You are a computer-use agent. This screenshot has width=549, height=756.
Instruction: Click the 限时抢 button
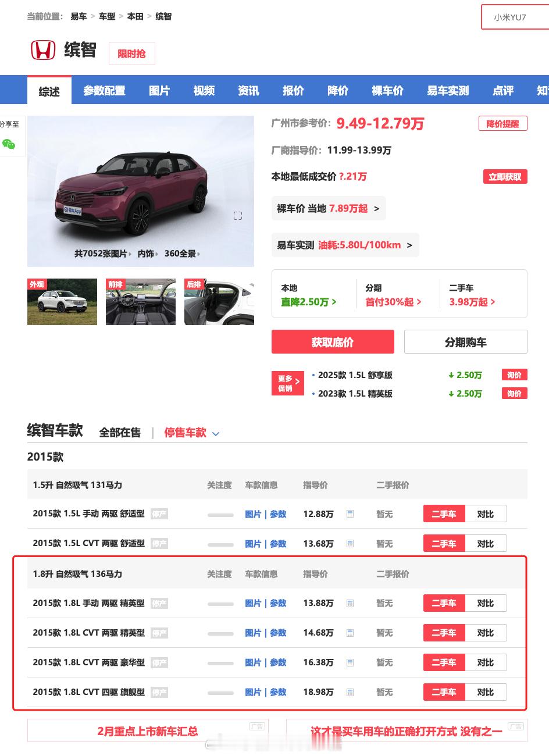point(132,54)
